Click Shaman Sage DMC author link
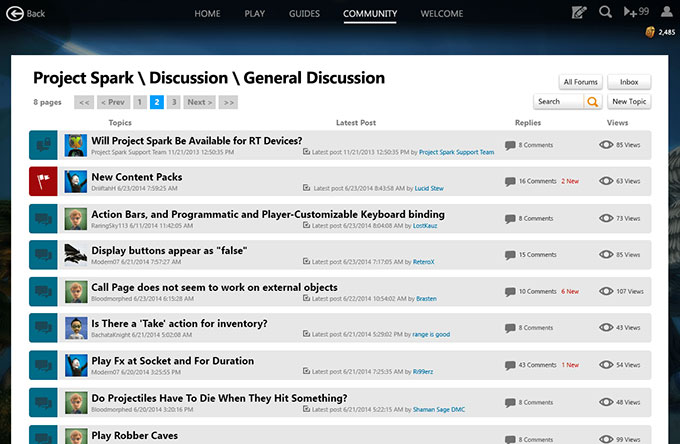 pos(439,410)
